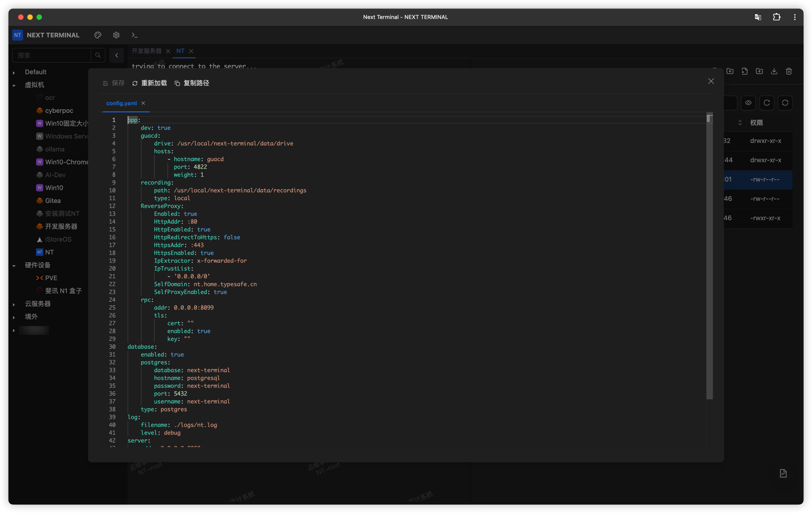Click the sort arrows beside 权限 column
The width and height of the screenshot is (812, 513).
point(740,122)
